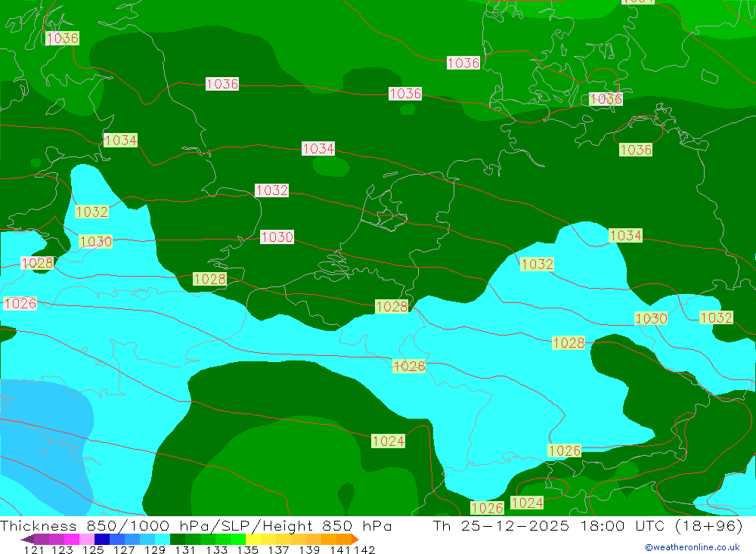Pick the darkest green legend swatch above 131

(x=178, y=539)
